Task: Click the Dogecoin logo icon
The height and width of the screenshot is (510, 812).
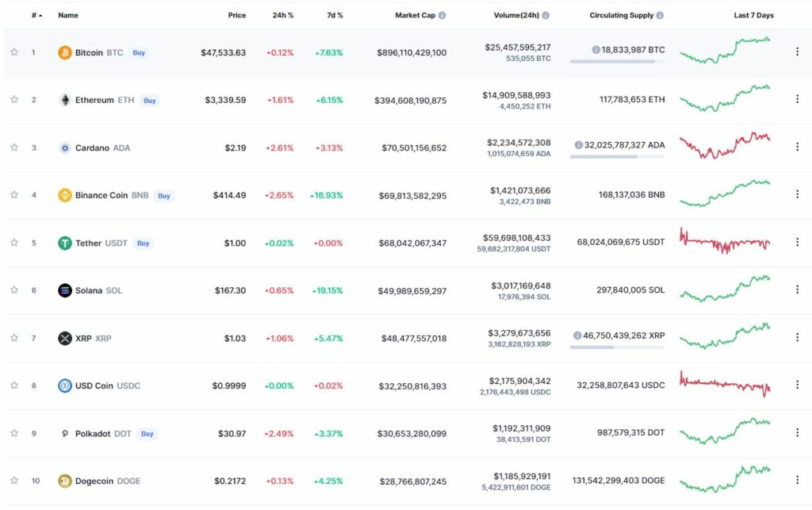Action: [x=65, y=481]
